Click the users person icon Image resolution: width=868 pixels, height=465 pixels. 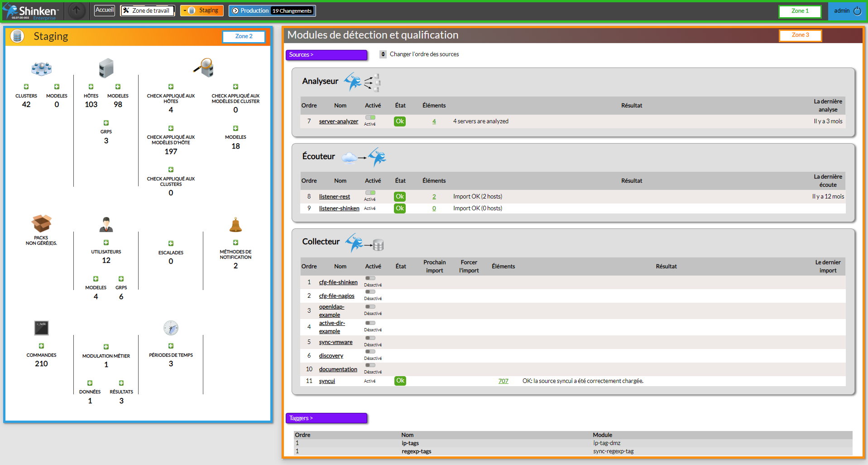pos(106,224)
